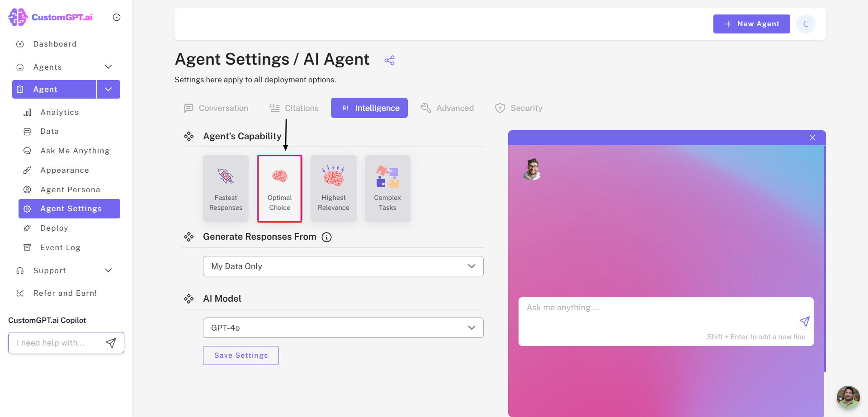Click the Agent Persona user icon
The image size is (868, 417).
click(x=27, y=190)
